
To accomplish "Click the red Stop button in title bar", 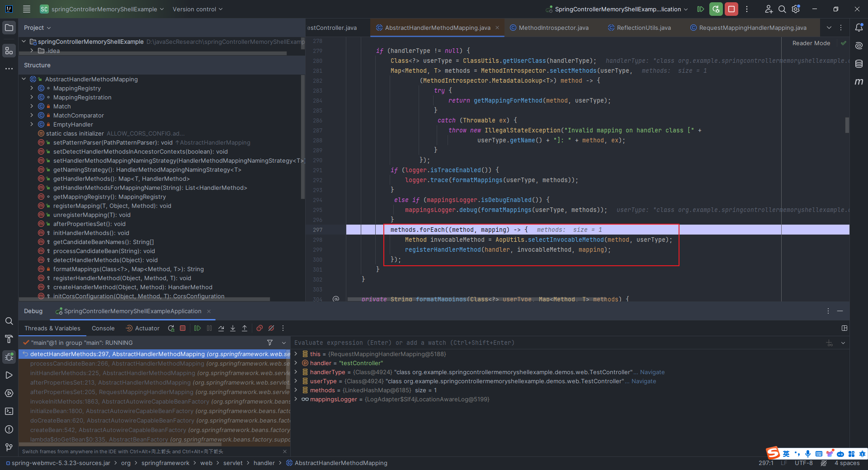I will (x=731, y=9).
